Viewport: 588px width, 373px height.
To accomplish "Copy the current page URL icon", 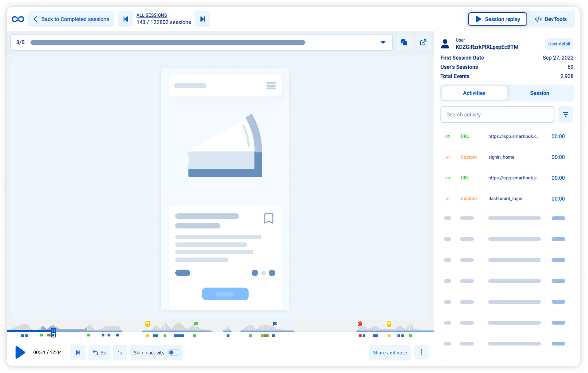I will pos(404,42).
